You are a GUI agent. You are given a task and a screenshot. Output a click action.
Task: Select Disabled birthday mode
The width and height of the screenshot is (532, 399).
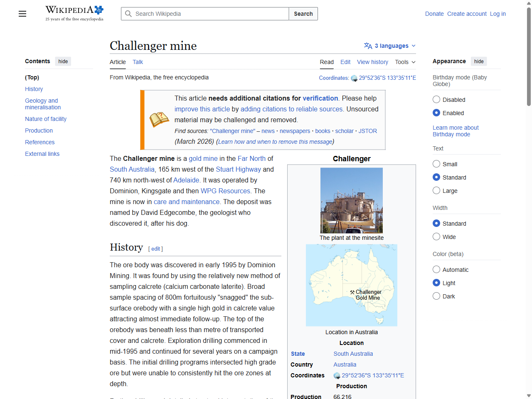point(436,99)
